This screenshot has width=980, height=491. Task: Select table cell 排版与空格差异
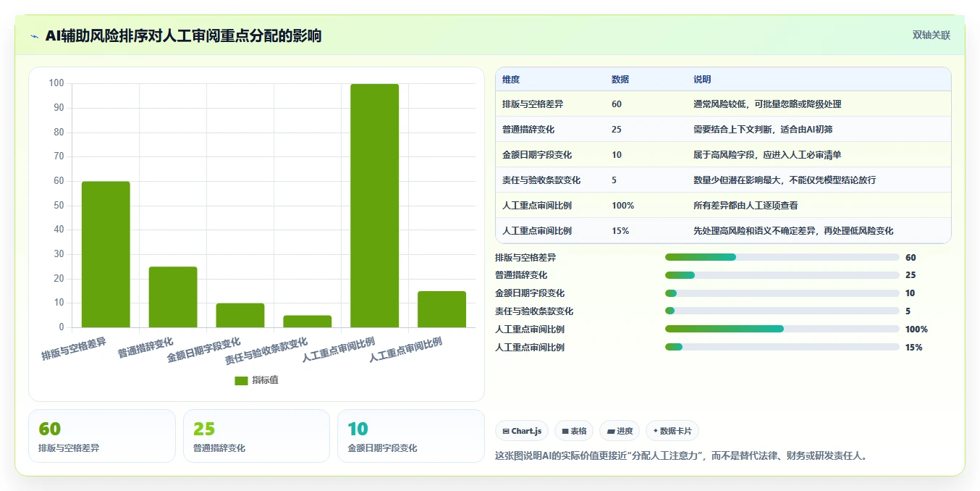point(533,104)
